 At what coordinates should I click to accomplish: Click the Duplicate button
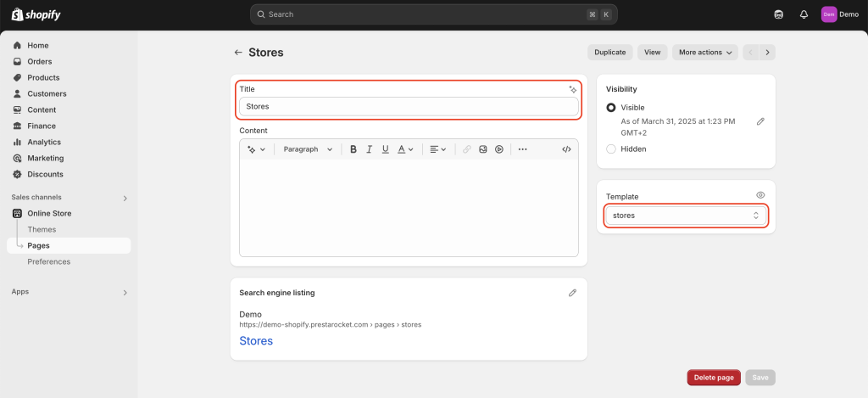(x=610, y=52)
